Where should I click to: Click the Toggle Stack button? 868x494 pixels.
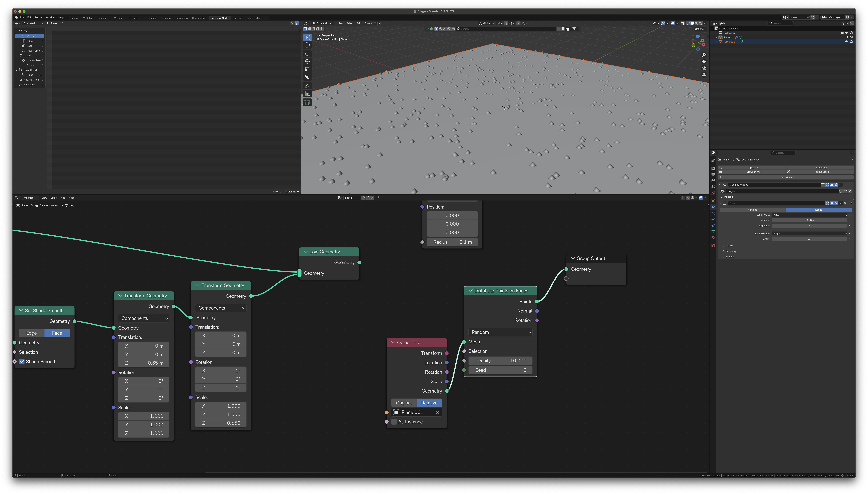[x=820, y=172]
